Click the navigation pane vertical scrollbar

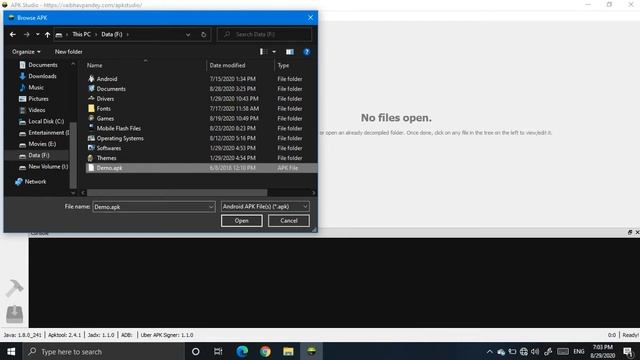73,155
